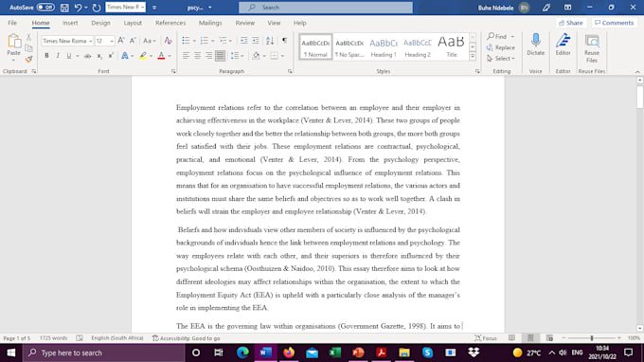The width and height of the screenshot is (644, 362).
Task: Open the font name dropdown
Action: click(90, 41)
